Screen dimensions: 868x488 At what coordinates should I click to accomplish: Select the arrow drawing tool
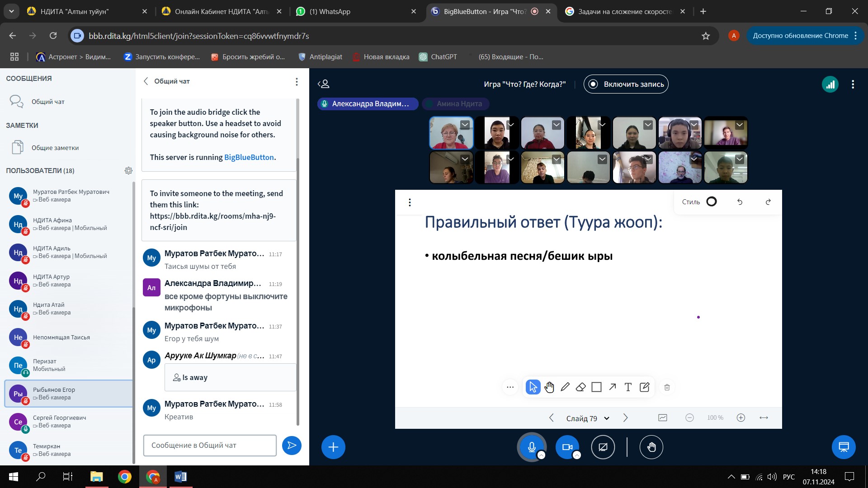pos(612,387)
